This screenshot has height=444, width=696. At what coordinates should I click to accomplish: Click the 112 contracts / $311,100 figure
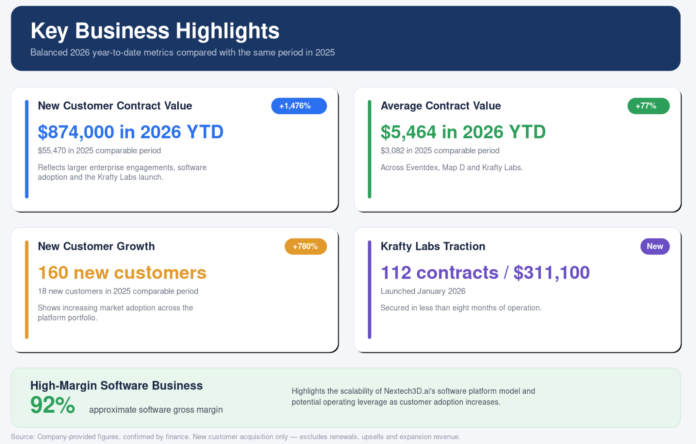pos(485,273)
